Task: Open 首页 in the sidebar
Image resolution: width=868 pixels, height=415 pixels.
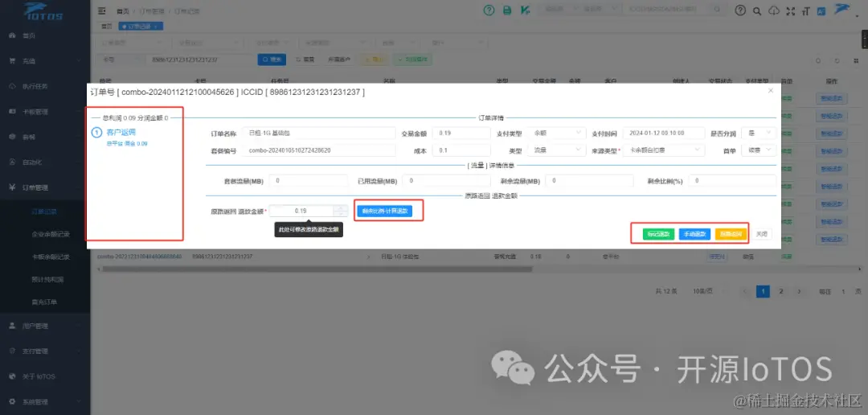Action: [x=45, y=35]
